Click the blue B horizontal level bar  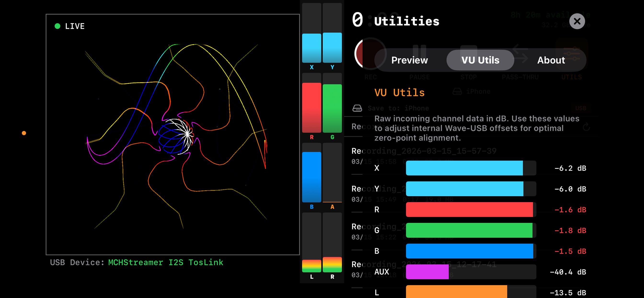[x=471, y=251]
